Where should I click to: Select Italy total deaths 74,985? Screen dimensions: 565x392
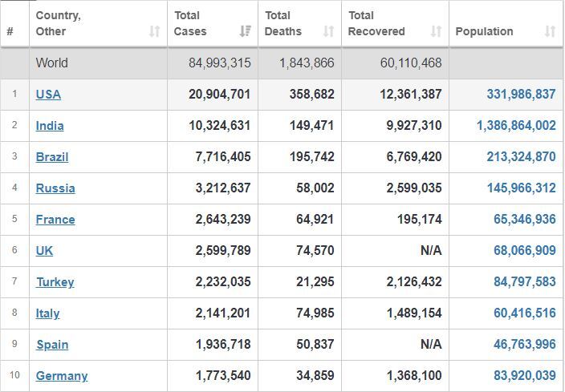pos(315,313)
